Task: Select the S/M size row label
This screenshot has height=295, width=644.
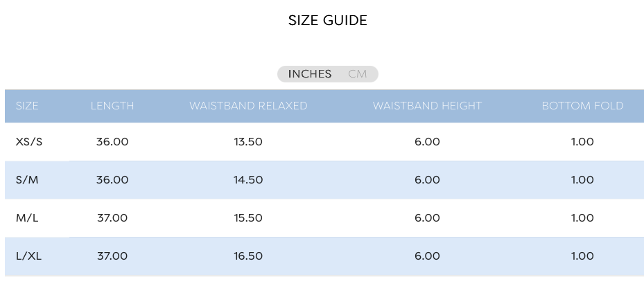Action: tap(27, 180)
